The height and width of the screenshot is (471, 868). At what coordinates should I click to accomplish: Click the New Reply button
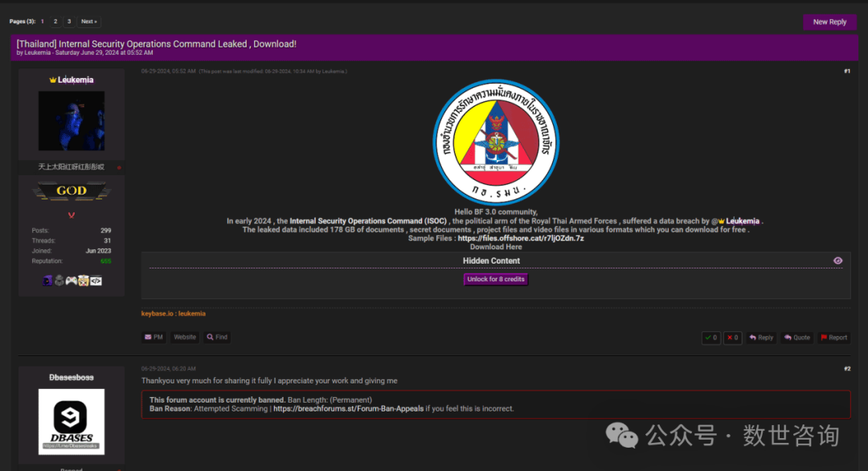click(829, 22)
